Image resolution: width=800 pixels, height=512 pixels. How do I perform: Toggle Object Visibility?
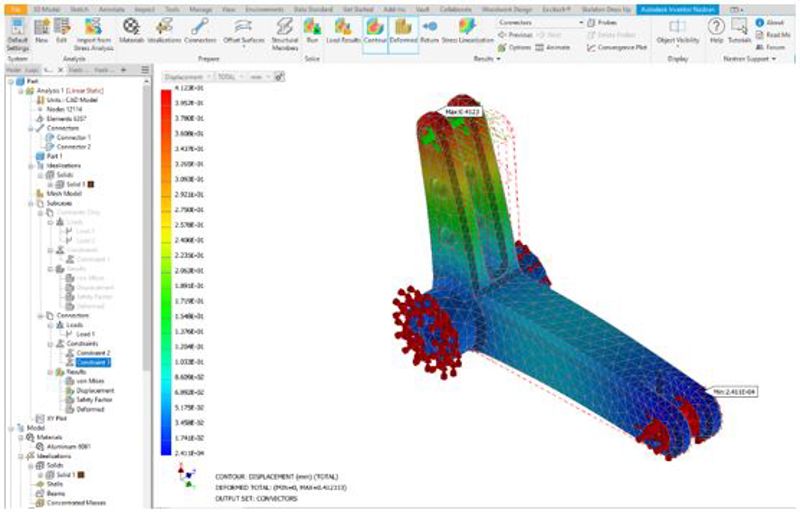[677, 32]
